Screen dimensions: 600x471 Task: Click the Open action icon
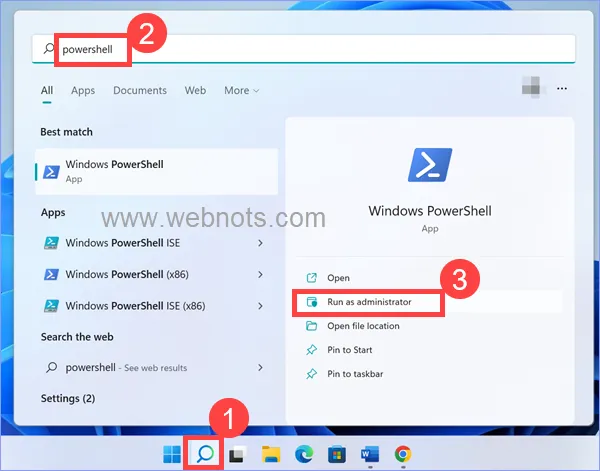[311, 278]
